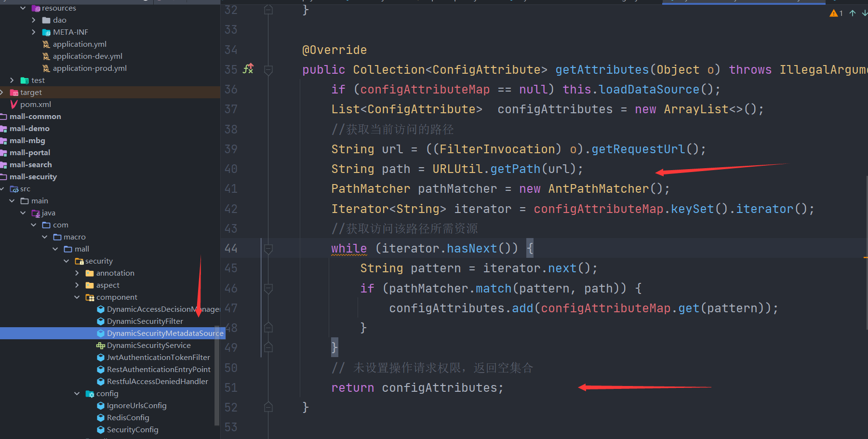Open JwtAuthenticationTokenFilter in project tree
Viewport: 868px width, 439px height.
pos(159,357)
